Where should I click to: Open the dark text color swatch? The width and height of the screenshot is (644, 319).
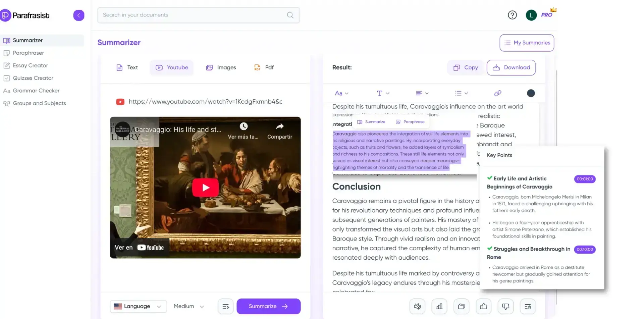(x=531, y=93)
